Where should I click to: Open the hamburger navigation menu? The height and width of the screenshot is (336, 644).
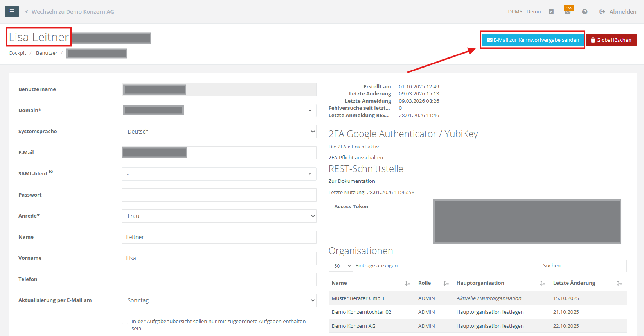pyautogui.click(x=12, y=12)
